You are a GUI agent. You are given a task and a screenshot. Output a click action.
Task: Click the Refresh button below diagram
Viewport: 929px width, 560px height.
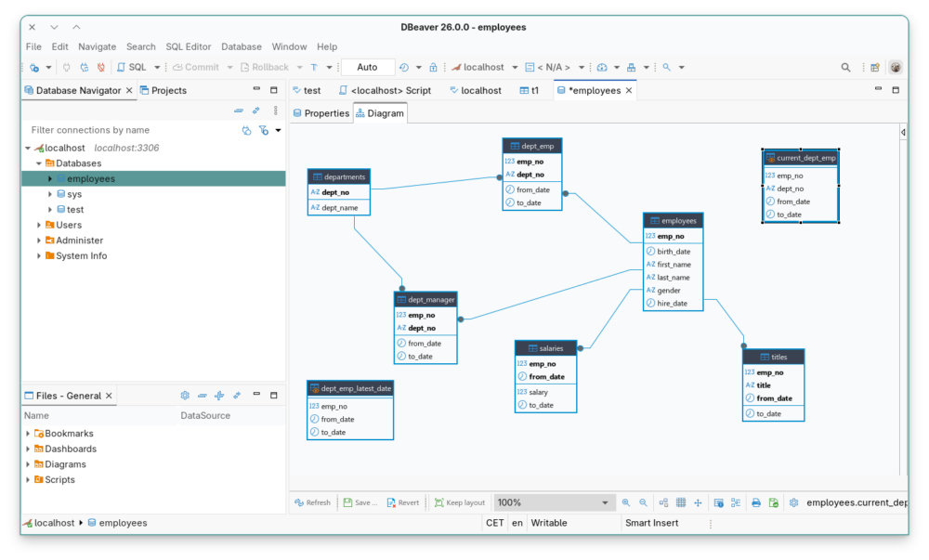point(312,502)
